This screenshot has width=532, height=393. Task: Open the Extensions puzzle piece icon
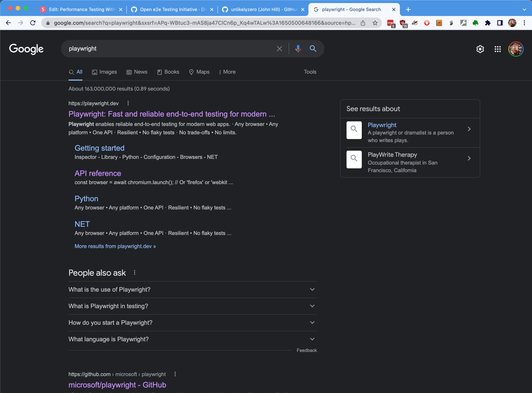click(488, 23)
